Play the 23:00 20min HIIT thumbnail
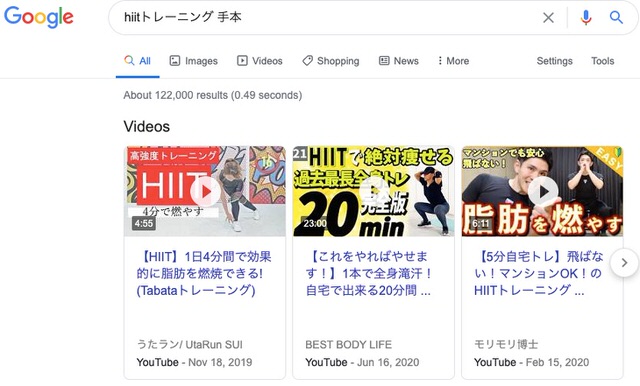Screen dimensions: 640x386 (x=373, y=191)
